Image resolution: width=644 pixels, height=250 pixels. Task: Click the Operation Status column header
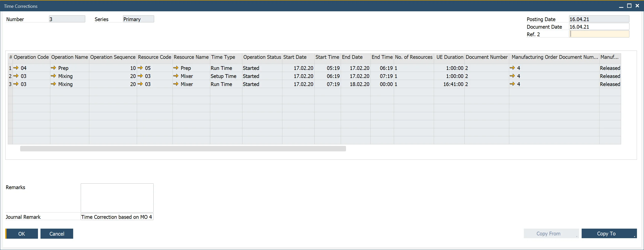tap(262, 57)
